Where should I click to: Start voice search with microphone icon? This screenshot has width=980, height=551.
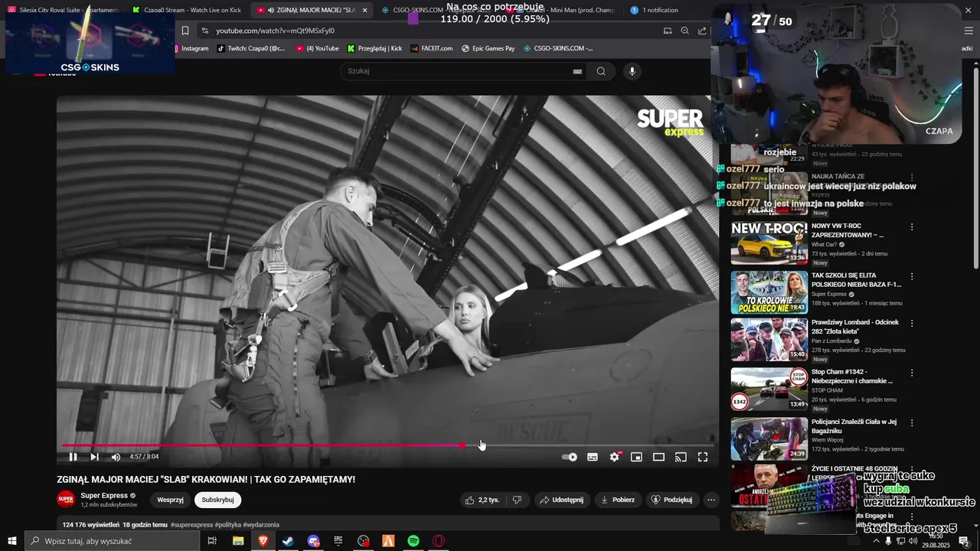[x=632, y=71]
